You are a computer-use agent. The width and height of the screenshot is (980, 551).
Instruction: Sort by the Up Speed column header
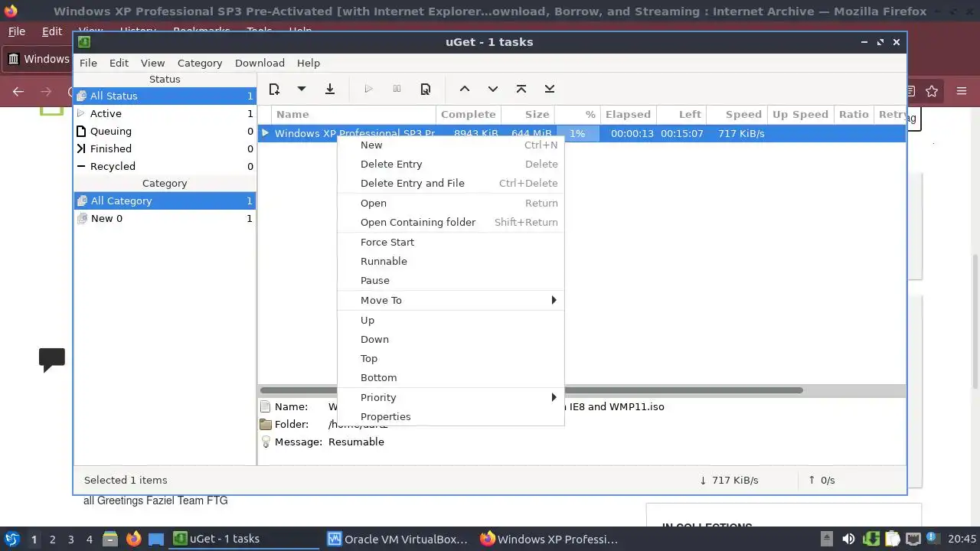click(x=801, y=114)
